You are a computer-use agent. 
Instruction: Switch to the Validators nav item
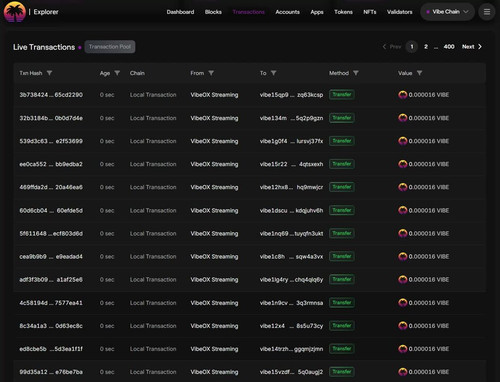click(399, 12)
